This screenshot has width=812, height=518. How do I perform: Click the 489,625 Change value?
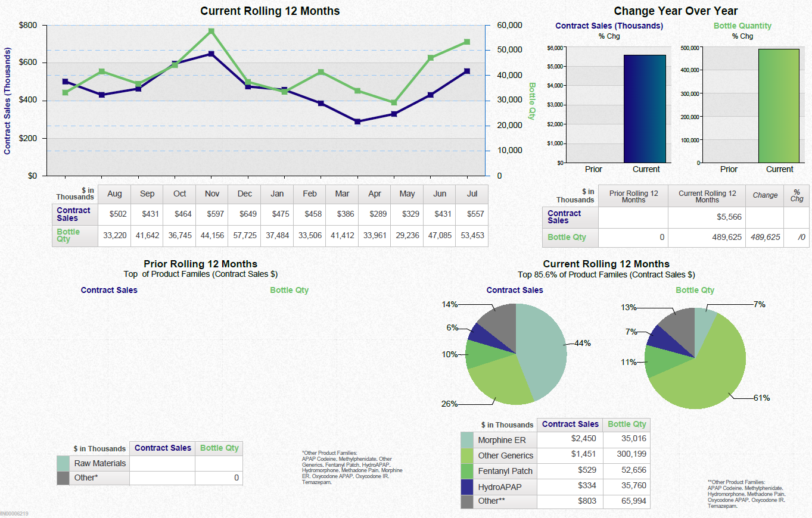[765, 238]
